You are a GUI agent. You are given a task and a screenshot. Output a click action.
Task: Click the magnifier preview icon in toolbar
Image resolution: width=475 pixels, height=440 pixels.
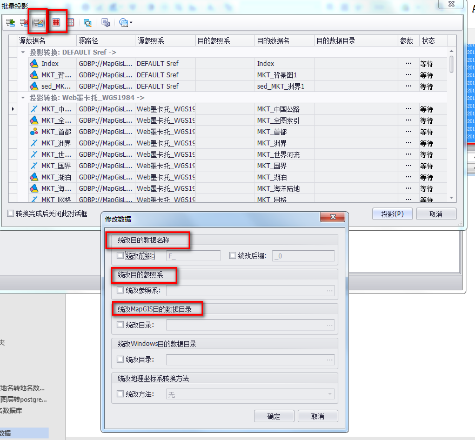pyautogui.click(x=88, y=23)
